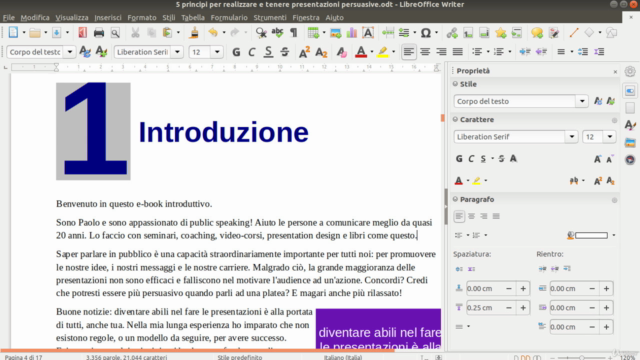640x360 pixels.
Task: Collapse the Carattere section
Action: point(455,119)
